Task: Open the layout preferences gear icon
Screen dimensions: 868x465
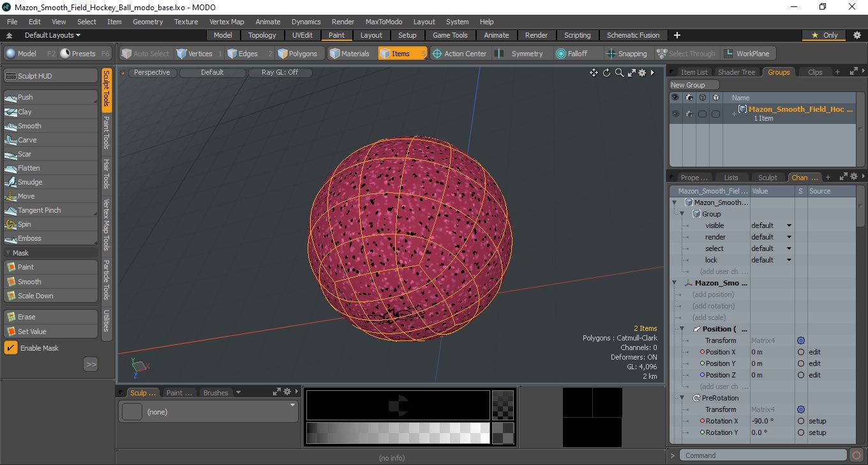Action: pos(857,35)
